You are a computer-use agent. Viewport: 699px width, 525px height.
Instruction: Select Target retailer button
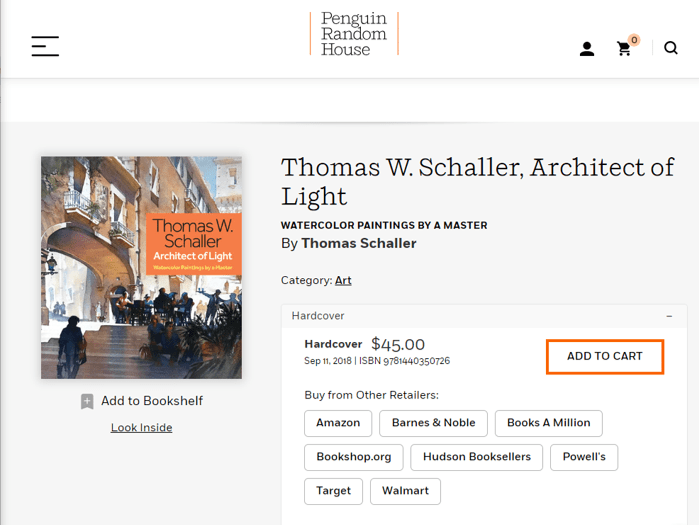click(333, 491)
